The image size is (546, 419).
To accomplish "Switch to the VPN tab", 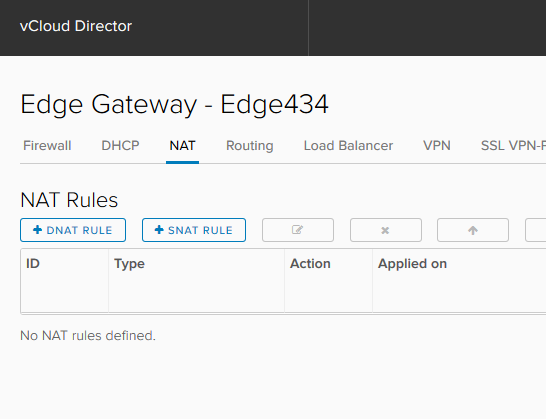I will [x=437, y=146].
